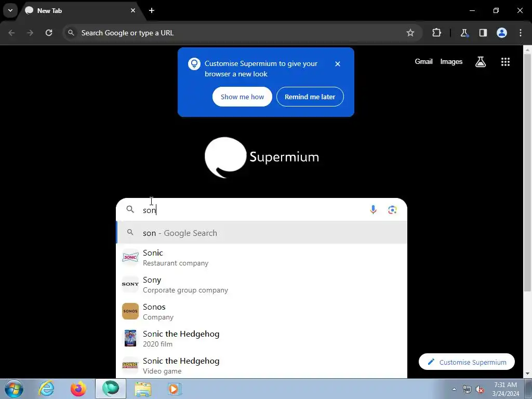Open Windows Explorer folder in taskbar

click(x=143, y=389)
